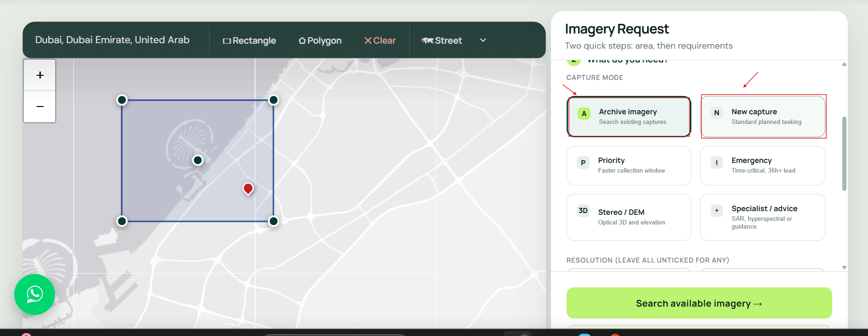Choose Stereo / DEM capture mode

click(629, 217)
